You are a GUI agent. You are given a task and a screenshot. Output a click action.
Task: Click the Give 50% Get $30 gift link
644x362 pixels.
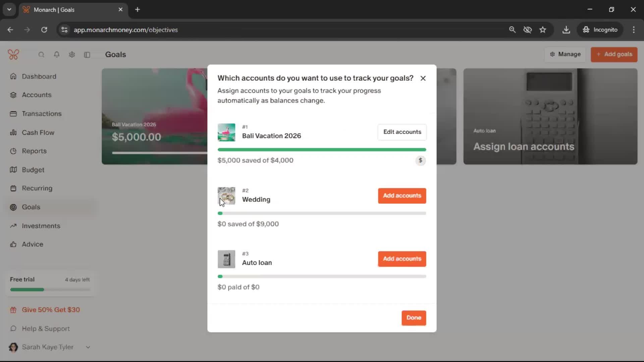[51, 310]
